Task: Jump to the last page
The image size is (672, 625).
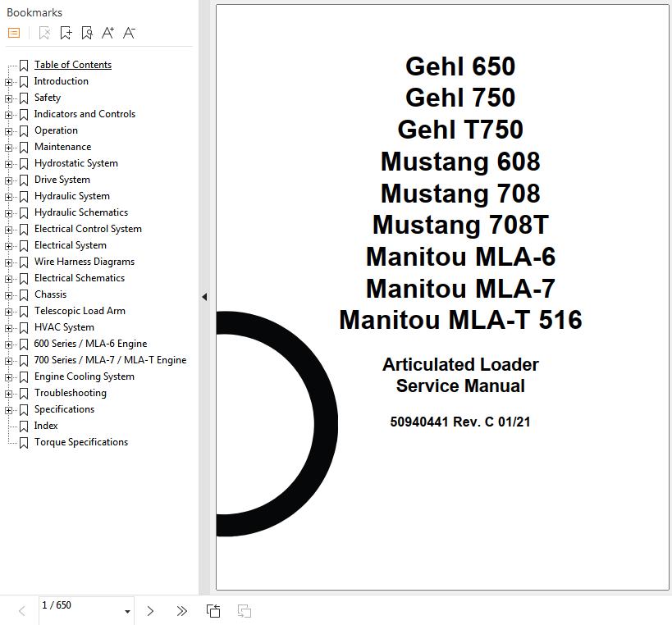Action: click(181, 611)
